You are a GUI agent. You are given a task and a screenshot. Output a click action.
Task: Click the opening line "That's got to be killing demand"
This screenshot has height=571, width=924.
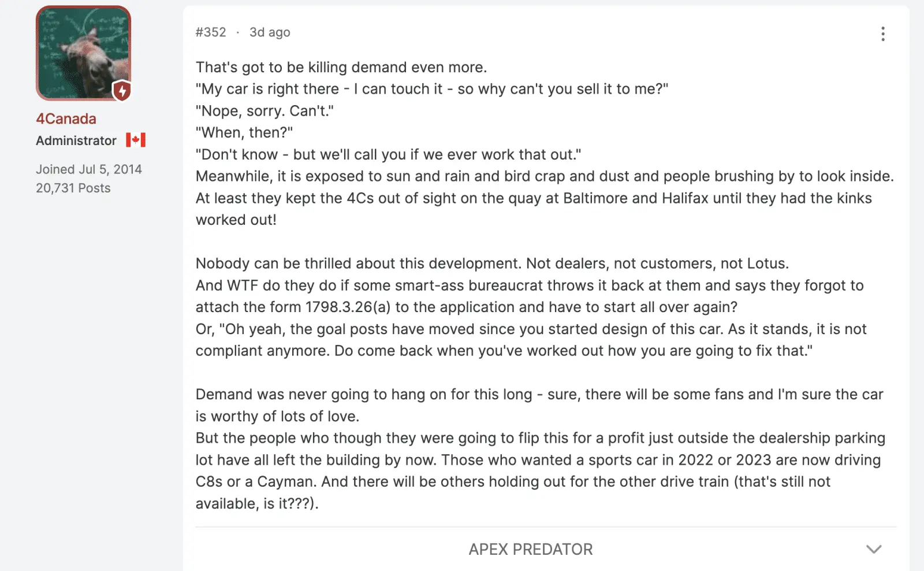341,67
